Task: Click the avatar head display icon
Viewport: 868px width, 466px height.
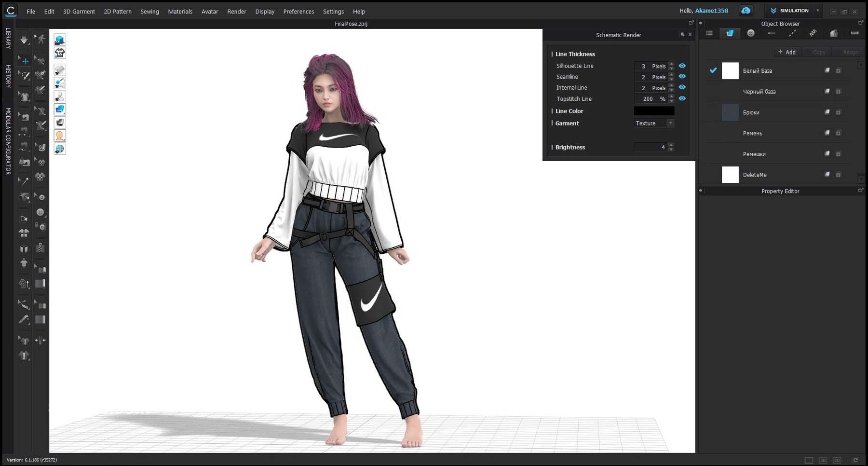Action: pyautogui.click(x=60, y=136)
